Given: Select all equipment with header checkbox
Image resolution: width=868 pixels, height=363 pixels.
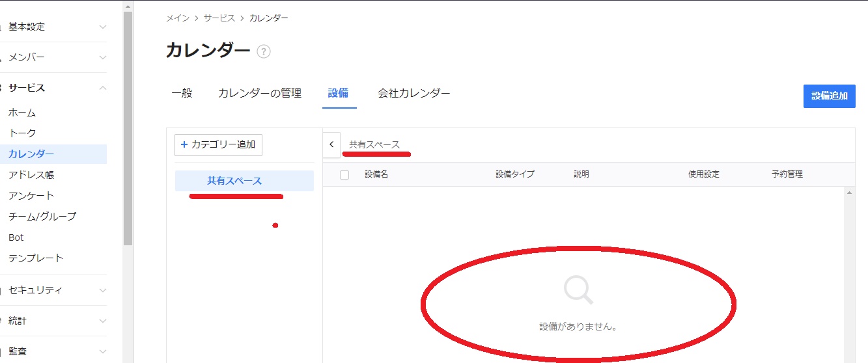Looking at the screenshot, I should click(x=344, y=174).
